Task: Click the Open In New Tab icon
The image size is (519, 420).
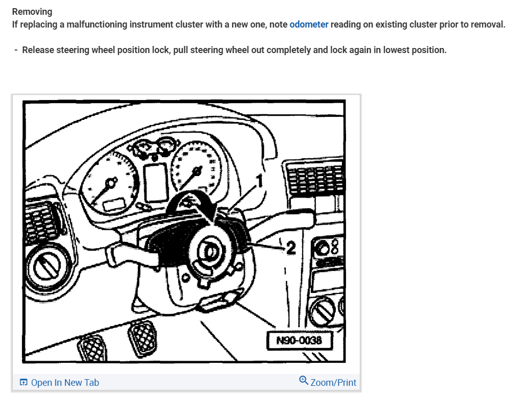Action: click(23, 382)
